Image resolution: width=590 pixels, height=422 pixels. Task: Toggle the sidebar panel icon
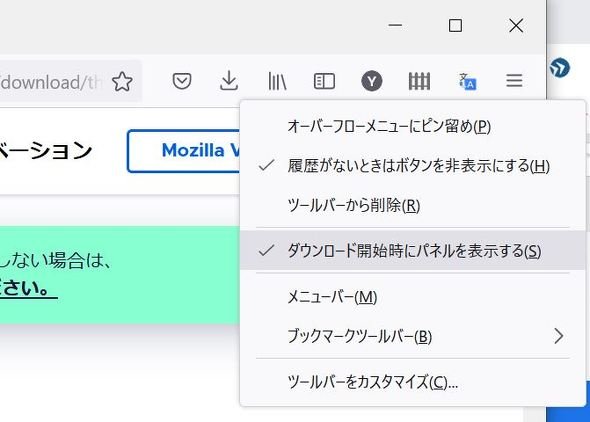click(324, 81)
